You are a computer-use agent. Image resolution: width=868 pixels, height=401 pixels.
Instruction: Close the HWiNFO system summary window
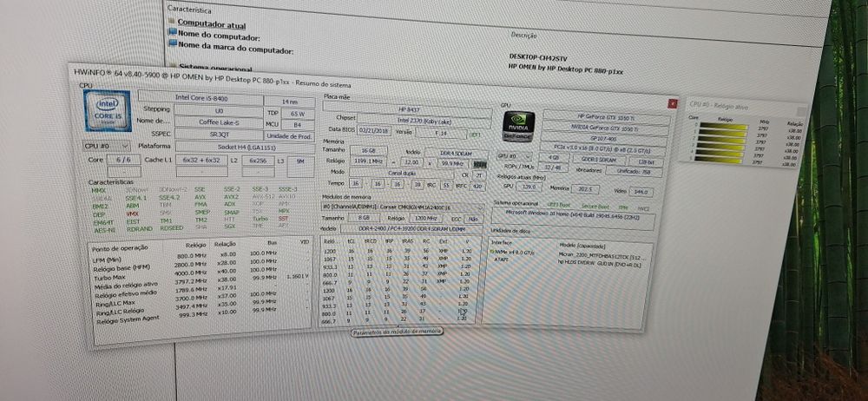pos(674,103)
